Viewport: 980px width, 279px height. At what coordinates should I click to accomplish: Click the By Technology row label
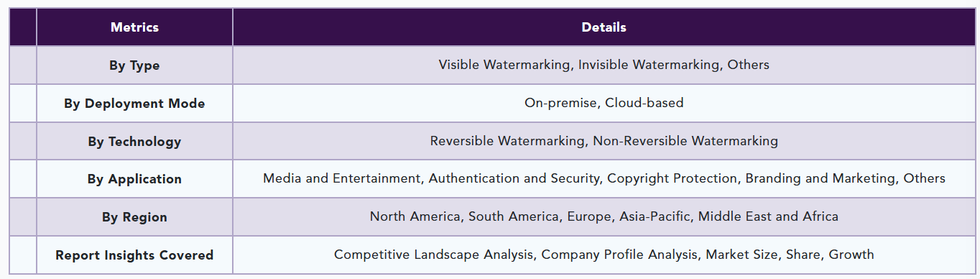(x=134, y=142)
